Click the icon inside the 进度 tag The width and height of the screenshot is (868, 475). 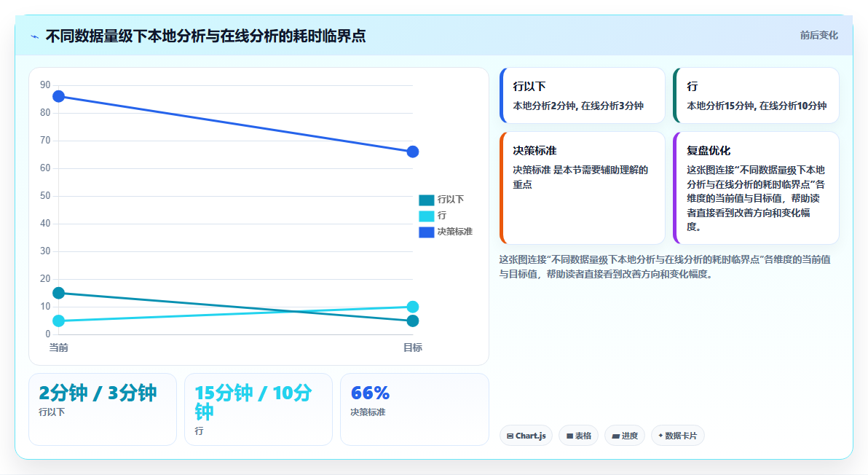pos(615,436)
